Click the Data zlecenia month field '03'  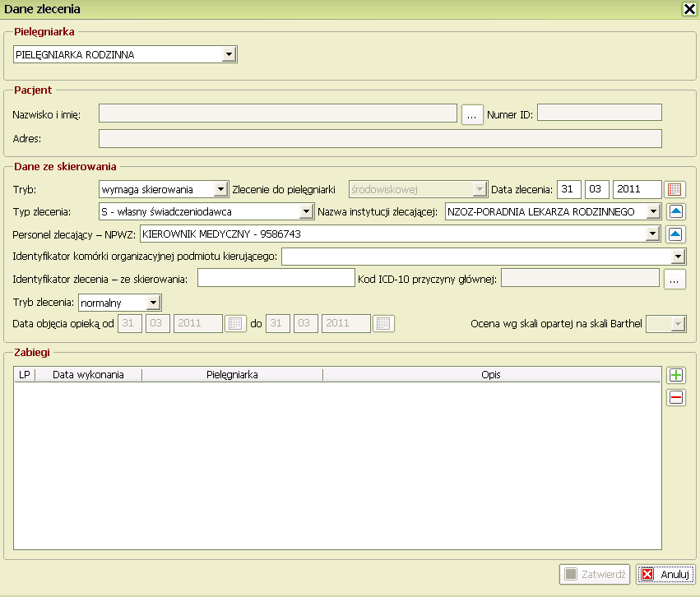pyautogui.click(x=597, y=189)
